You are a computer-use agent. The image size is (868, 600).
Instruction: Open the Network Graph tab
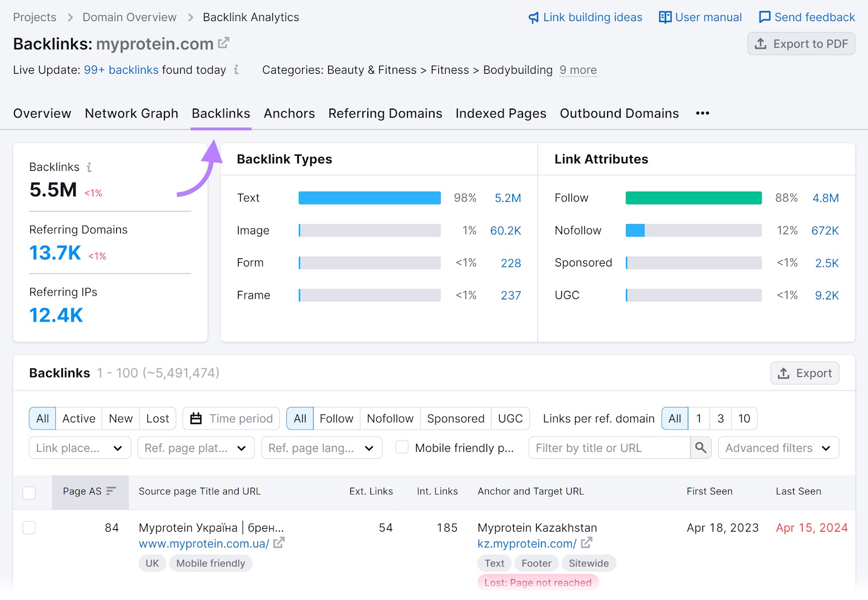point(131,113)
